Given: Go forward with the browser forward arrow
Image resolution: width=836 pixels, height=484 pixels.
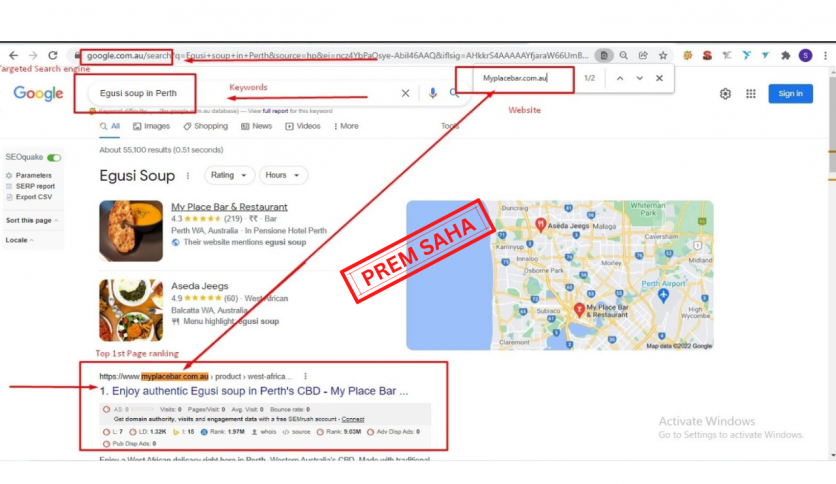Looking at the screenshot, I should click(33, 55).
